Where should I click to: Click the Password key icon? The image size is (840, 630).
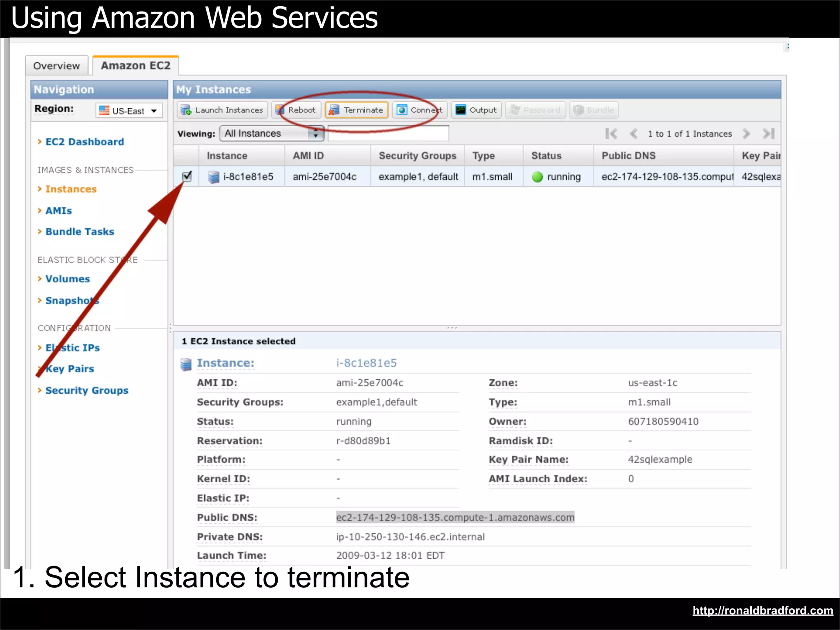515,110
